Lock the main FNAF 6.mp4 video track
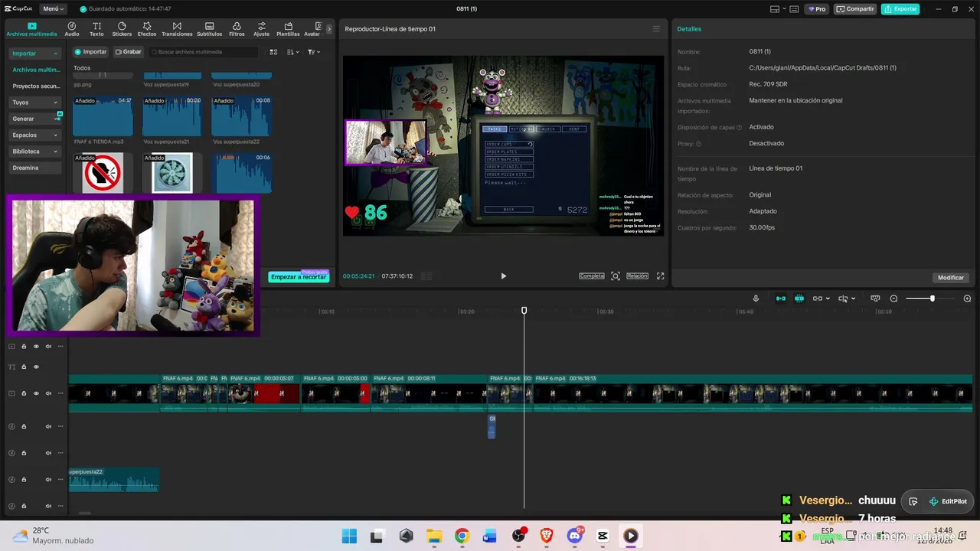Viewport: 980px width, 551px height. click(x=24, y=393)
